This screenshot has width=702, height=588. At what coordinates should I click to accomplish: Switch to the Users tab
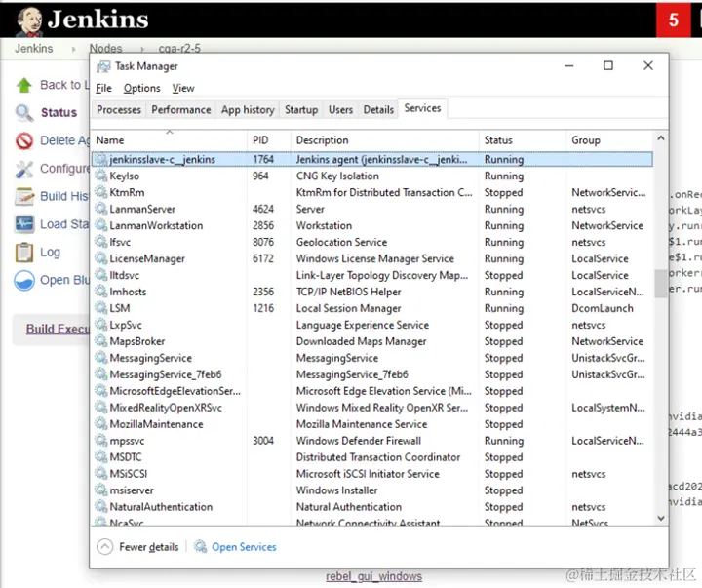coord(340,110)
